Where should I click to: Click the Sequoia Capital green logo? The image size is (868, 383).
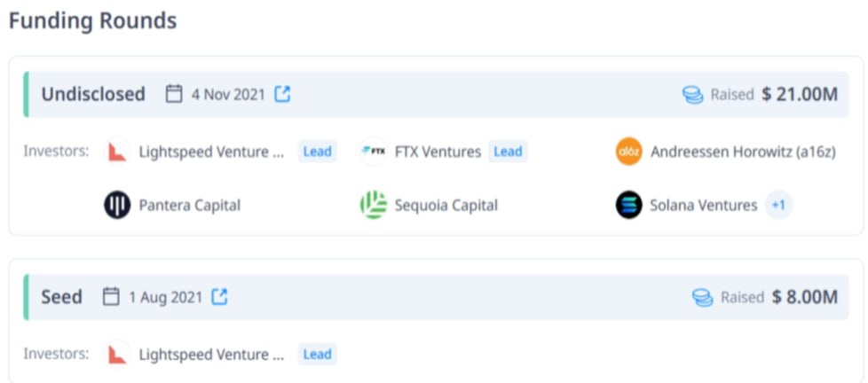374,205
